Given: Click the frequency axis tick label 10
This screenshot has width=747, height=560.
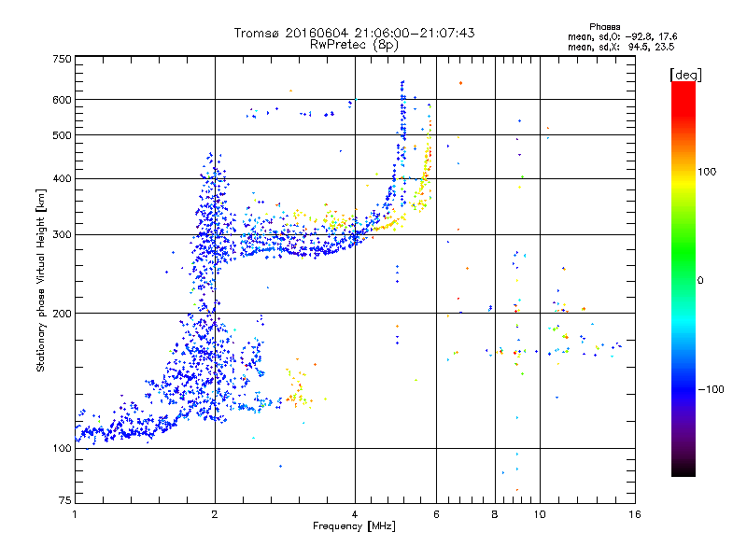Looking at the screenshot, I should tap(540, 514).
